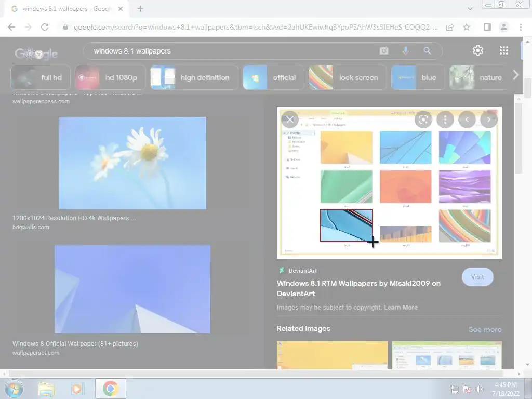Open the file explorer related image thumbnail
This screenshot has width=532, height=399.
point(446,355)
